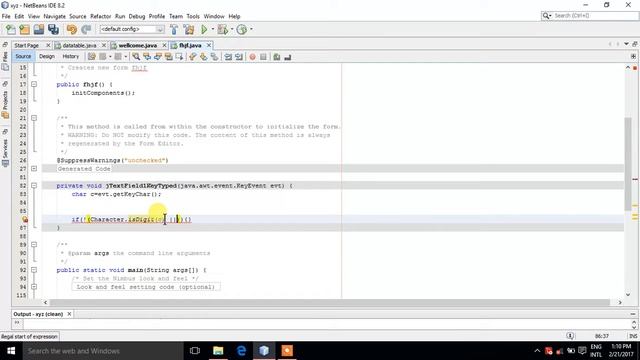Collapse the main method fold on line 92
This screenshot has width=640, height=360.
pyautogui.click(x=34, y=270)
